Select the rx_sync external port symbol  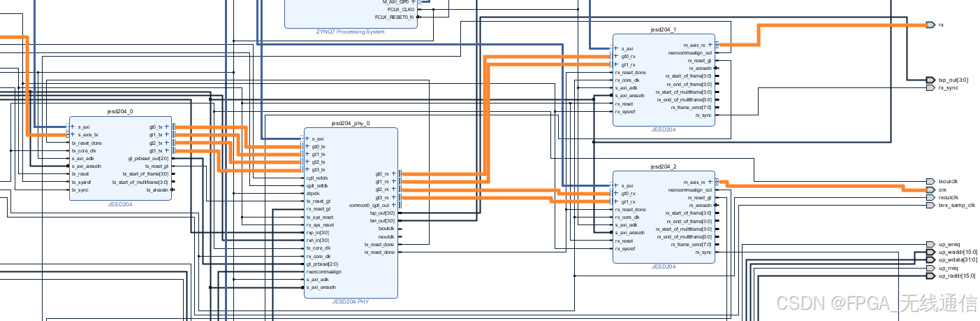pyautogui.click(x=930, y=87)
